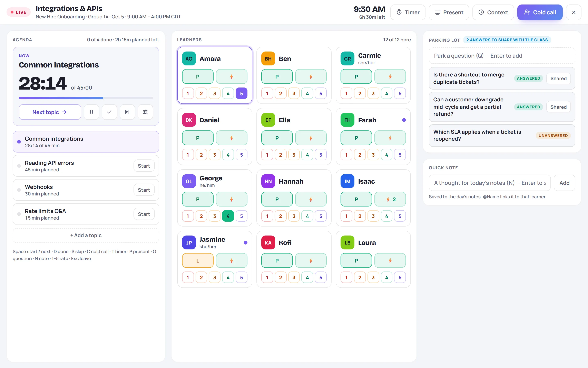Award Daniel a lightning bolt
588x368 pixels.
(x=232, y=138)
